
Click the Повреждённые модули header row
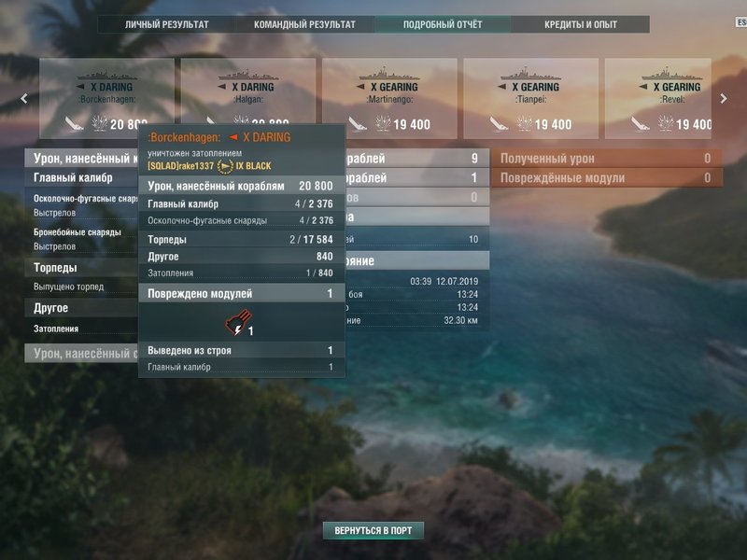pos(606,177)
